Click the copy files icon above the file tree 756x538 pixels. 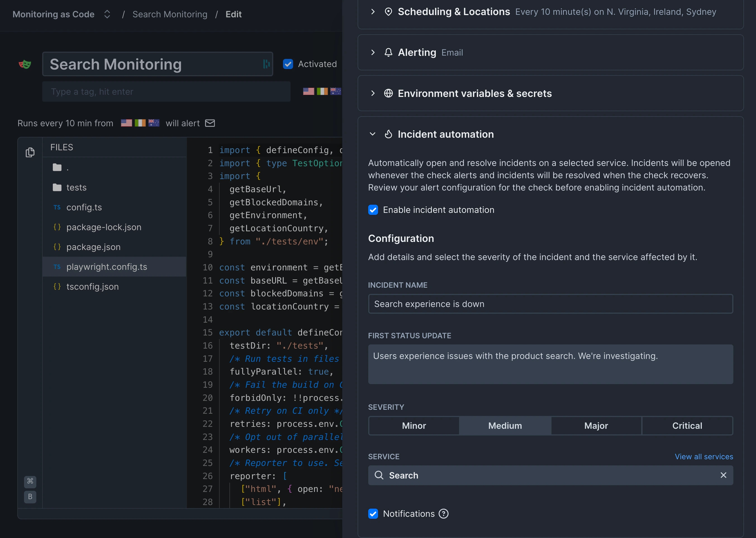coord(30,153)
